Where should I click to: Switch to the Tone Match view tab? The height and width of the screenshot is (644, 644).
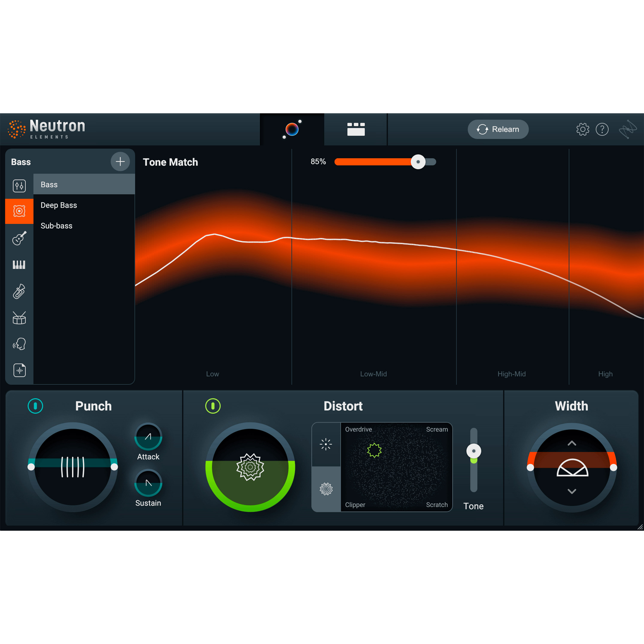tap(292, 129)
